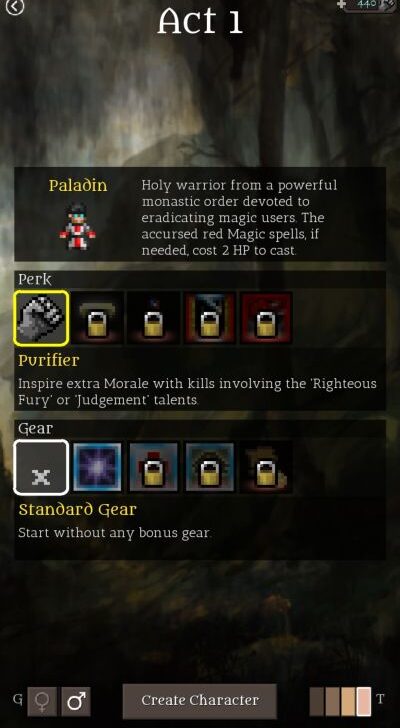Open the currency counter at top right
The width and height of the screenshot is (400, 728).
click(367, 5)
